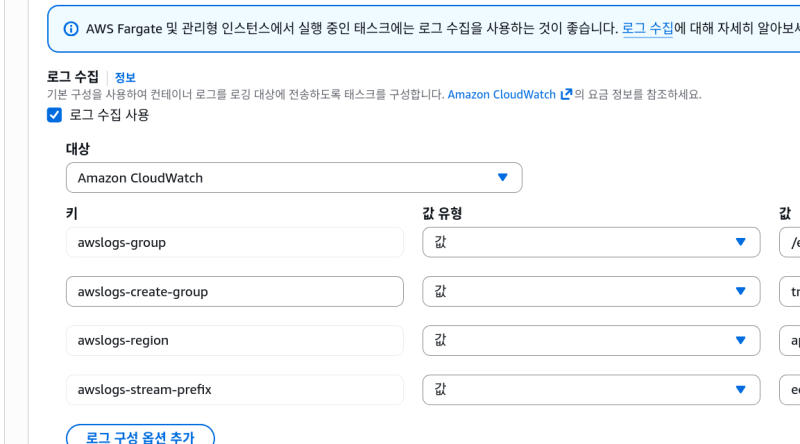Screen dimensions: 800x444
Task: Click the info icon in the Fargate banner
Action: click(71, 29)
